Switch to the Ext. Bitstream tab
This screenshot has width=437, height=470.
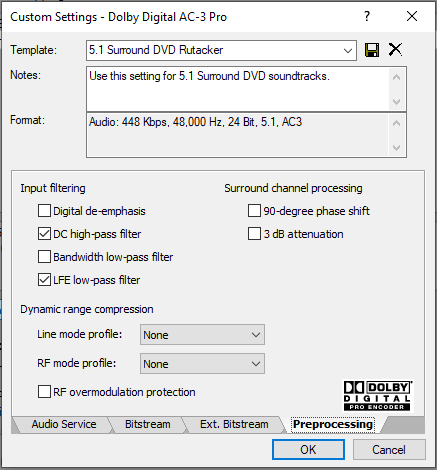pos(234,424)
